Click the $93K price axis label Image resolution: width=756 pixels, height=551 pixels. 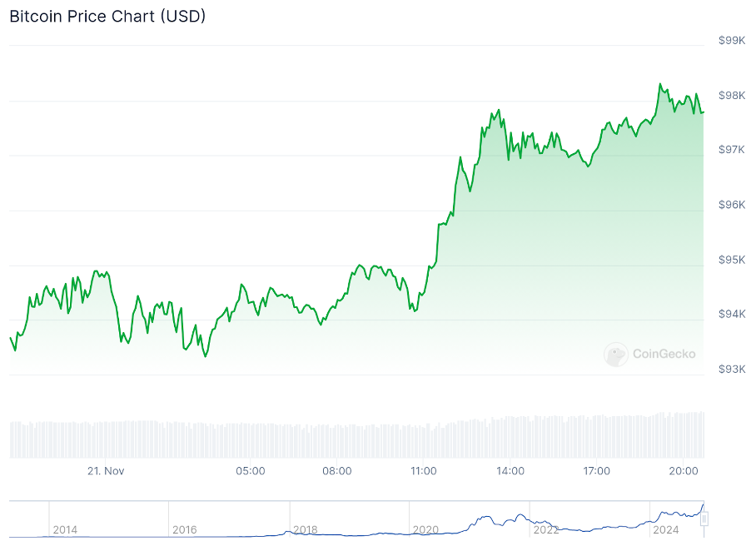732,369
